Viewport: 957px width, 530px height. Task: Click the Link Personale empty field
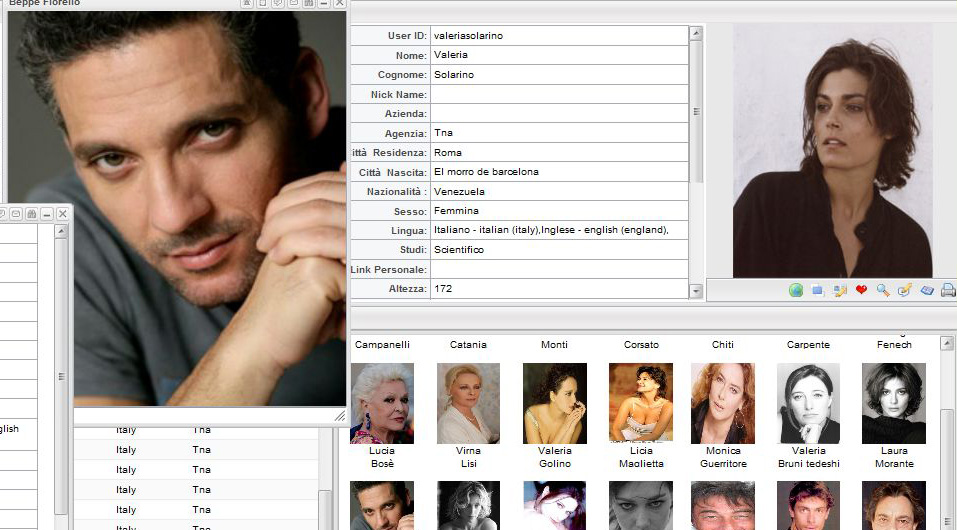(559, 270)
